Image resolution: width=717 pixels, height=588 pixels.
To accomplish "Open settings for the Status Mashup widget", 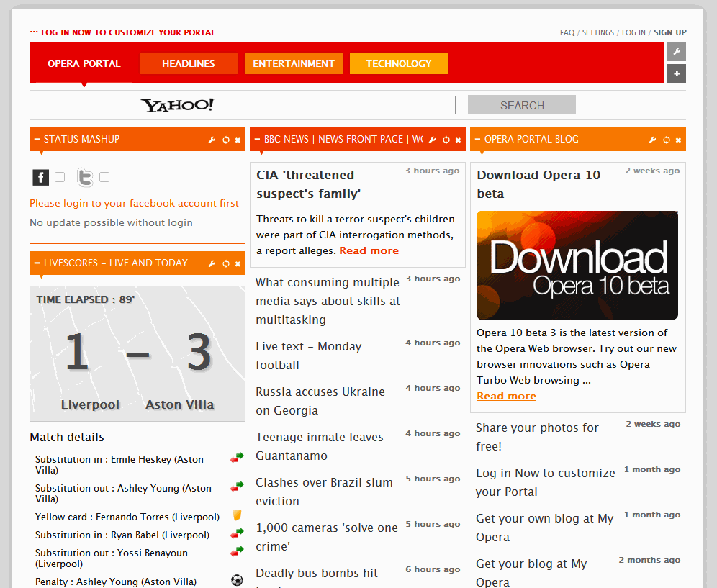I will click(212, 140).
